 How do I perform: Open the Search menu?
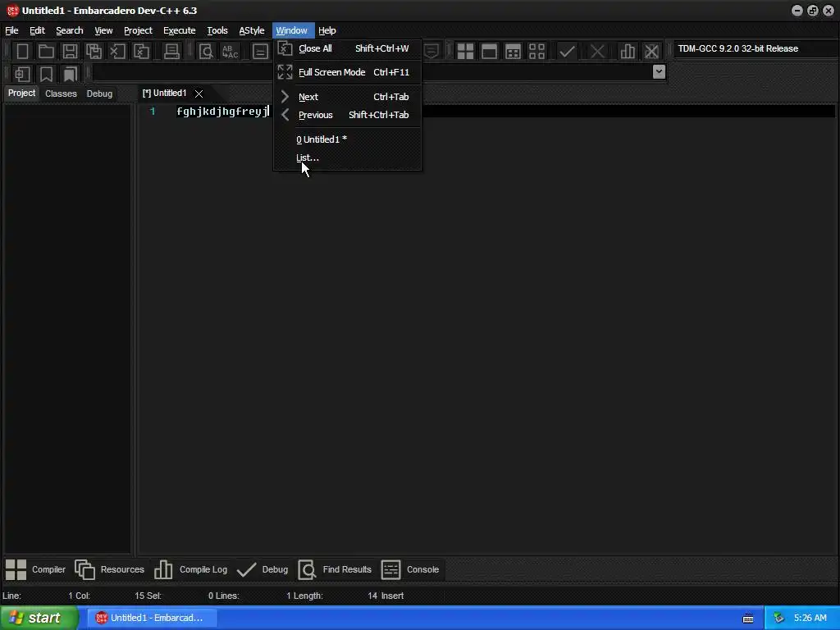pos(70,30)
